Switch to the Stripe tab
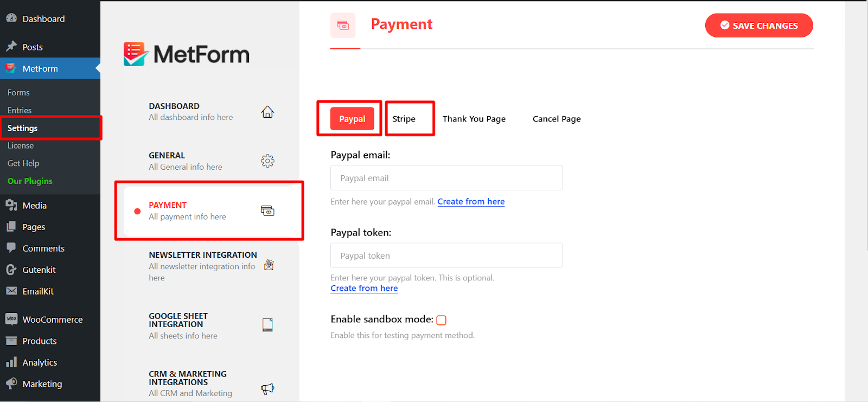868x402 pixels. point(404,119)
